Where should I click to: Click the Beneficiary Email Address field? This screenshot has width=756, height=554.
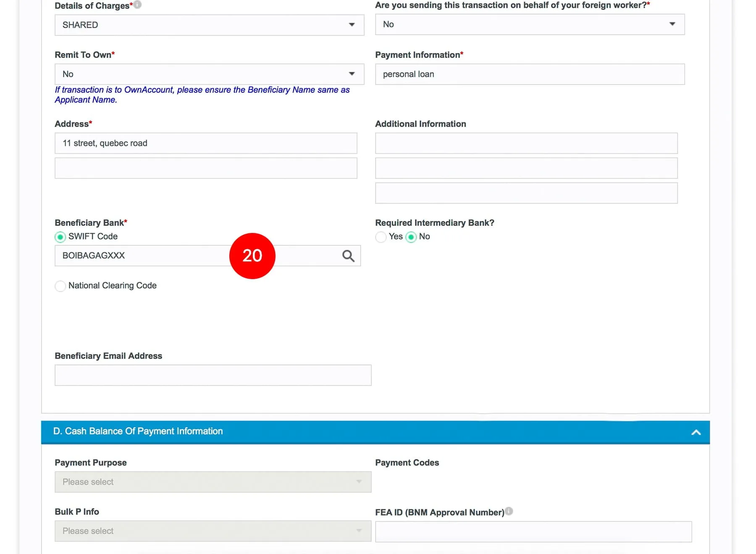coord(213,375)
